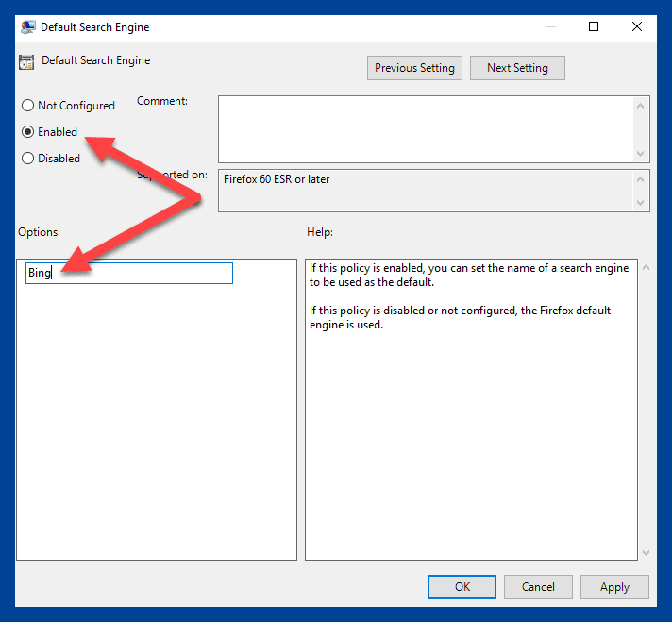Click the Comment box scroll down arrow

(x=640, y=154)
